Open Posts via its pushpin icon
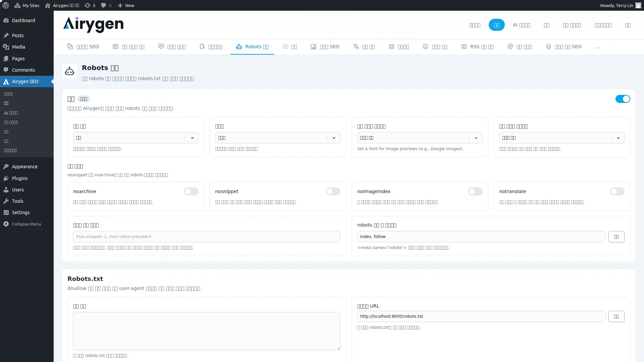 (6, 36)
